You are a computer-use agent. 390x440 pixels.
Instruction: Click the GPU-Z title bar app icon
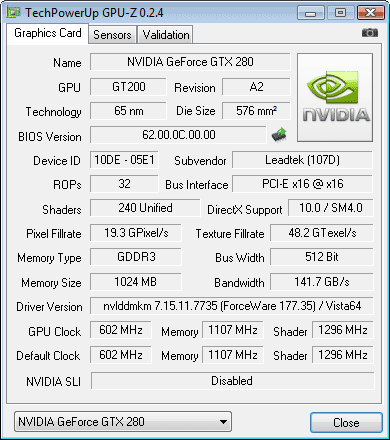click(x=13, y=13)
